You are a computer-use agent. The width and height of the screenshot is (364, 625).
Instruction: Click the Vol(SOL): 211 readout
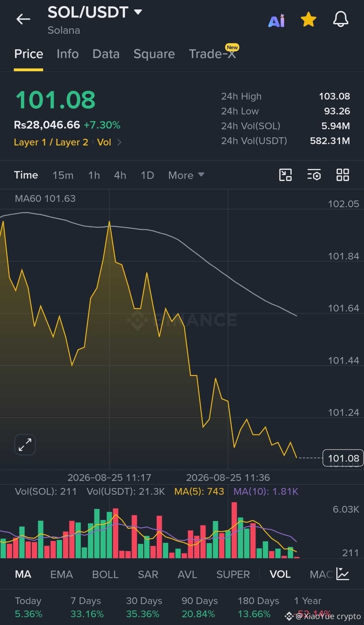(x=45, y=491)
